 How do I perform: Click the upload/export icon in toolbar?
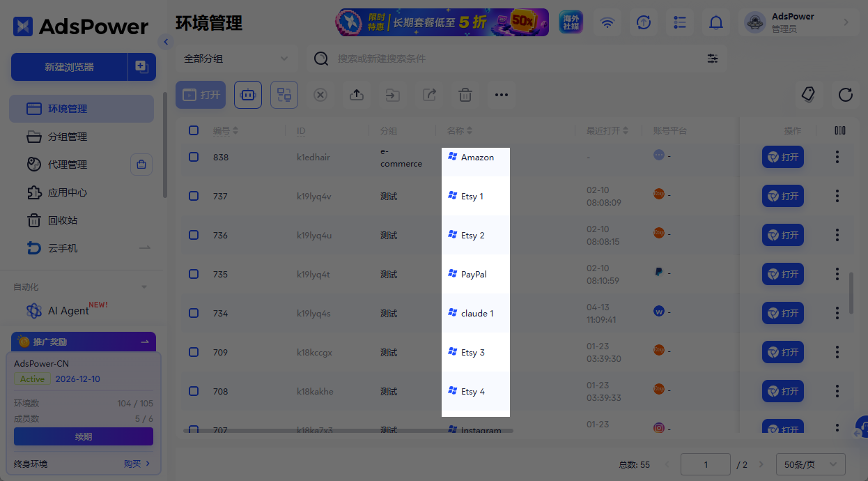[x=357, y=95]
